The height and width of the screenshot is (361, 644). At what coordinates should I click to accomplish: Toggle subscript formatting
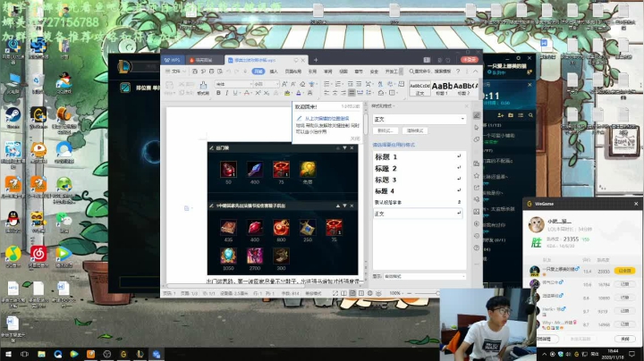267,93
